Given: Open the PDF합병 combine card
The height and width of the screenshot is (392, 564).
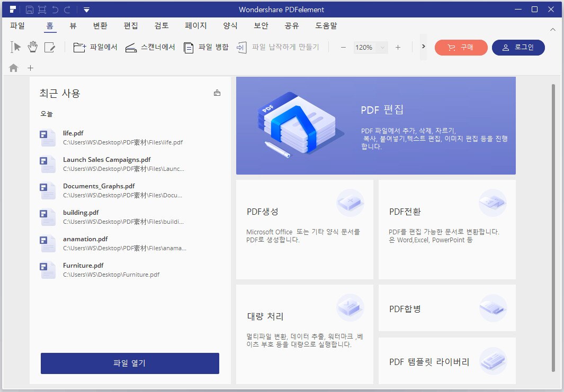Looking at the screenshot, I should coord(447,308).
